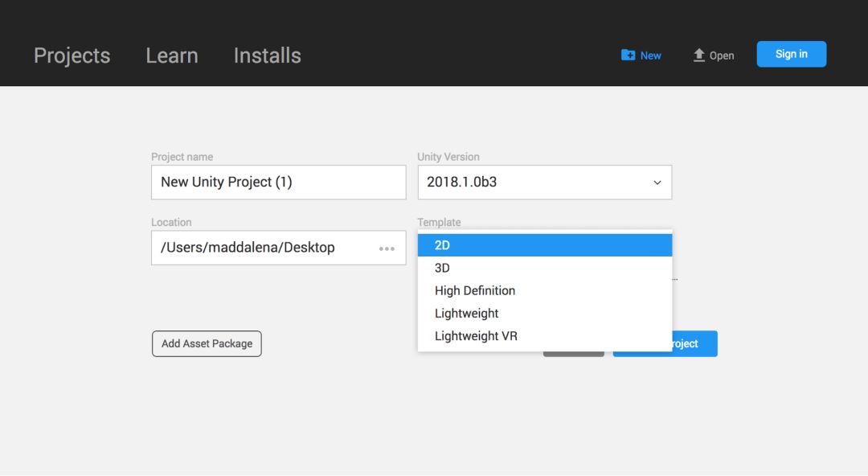Choose the 3D template option
Viewport: 868px width, 476px height.
[x=544, y=268]
